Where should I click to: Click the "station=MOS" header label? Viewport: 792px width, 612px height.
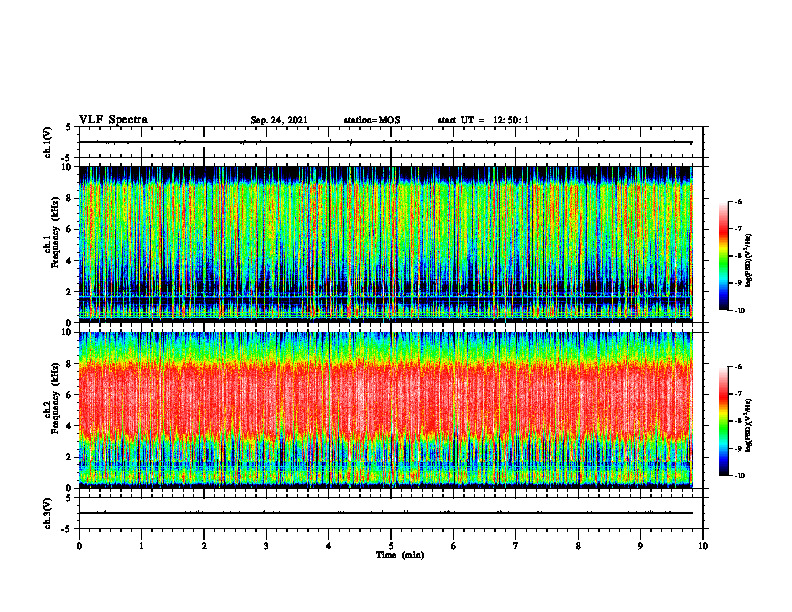point(372,120)
